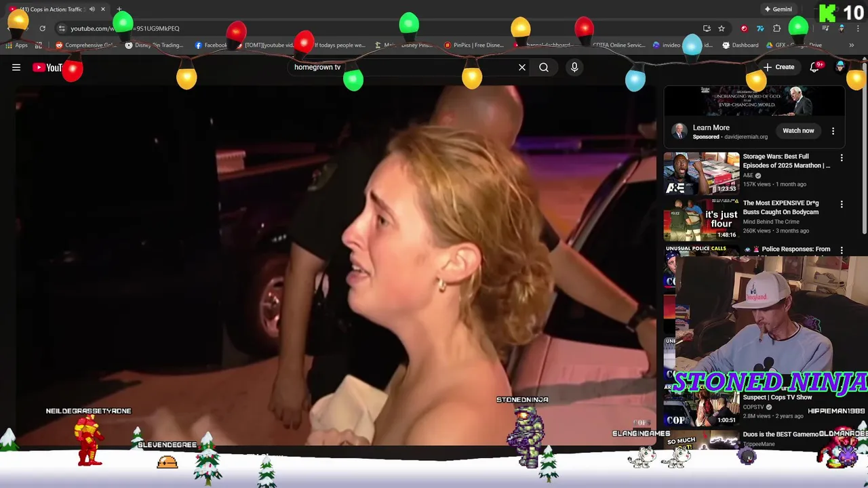The width and height of the screenshot is (868, 488).
Task: Open a new browser tab
Action: click(119, 9)
